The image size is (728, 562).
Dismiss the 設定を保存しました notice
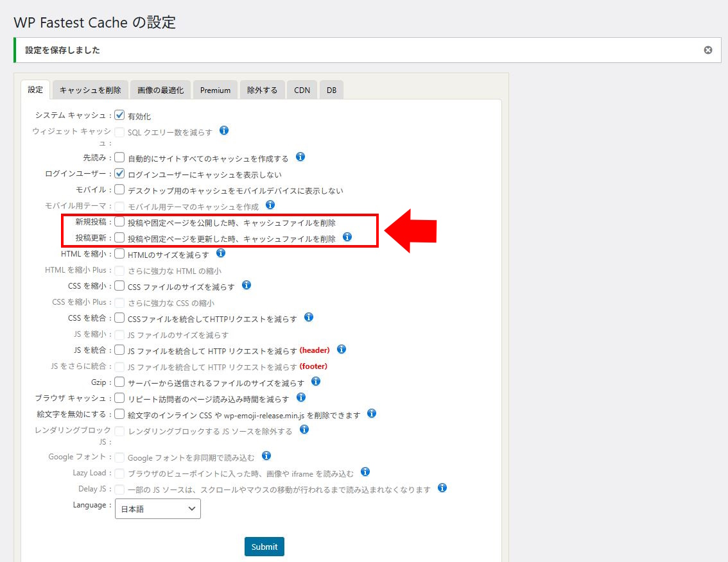(x=708, y=50)
